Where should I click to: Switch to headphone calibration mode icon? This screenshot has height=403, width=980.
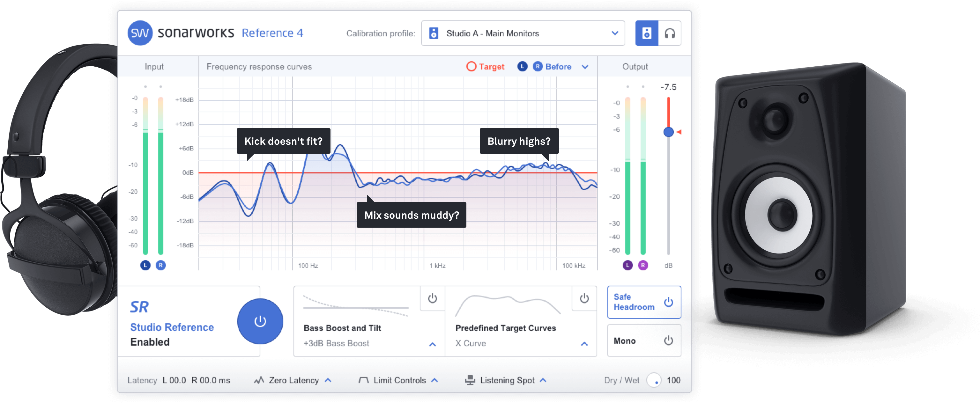tap(670, 33)
